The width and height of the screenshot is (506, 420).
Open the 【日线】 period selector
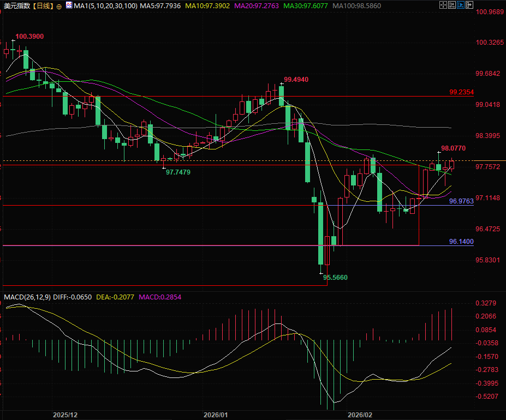(x=43, y=6)
